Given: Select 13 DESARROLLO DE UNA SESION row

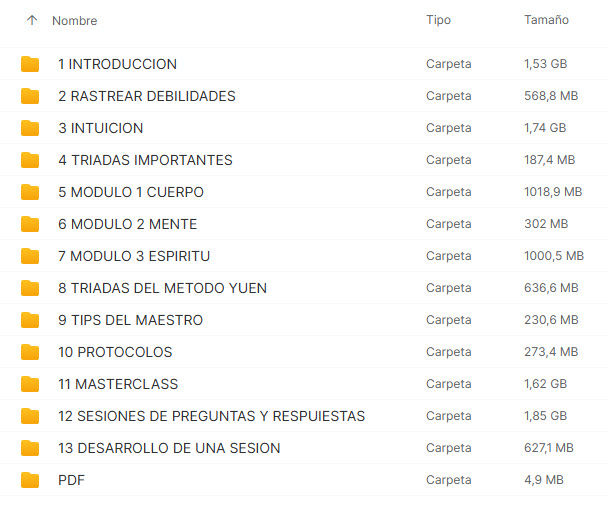Looking at the screenshot, I should pyautogui.click(x=304, y=448).
